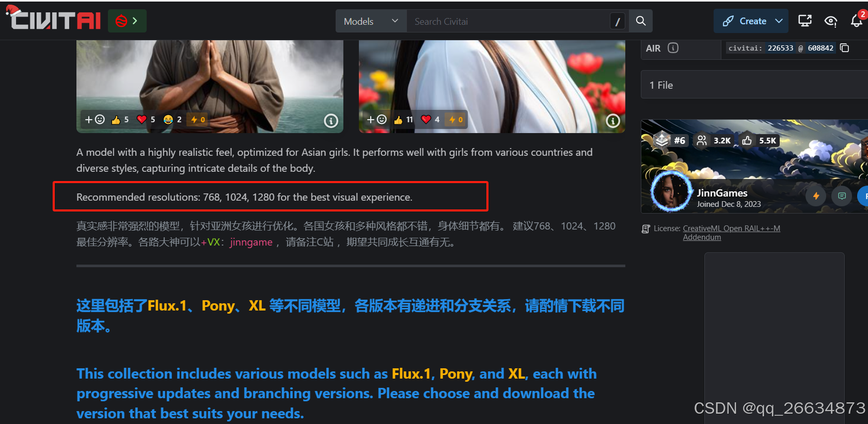Open the monitor download icon in header

(x=804, y=21)
